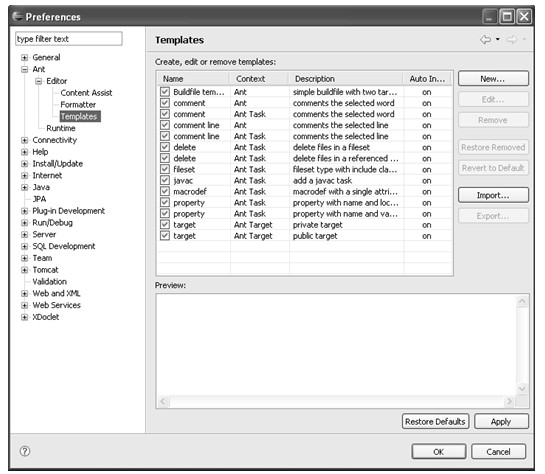Sort by the Context column header
The height and width of the screenshot is (474, 545).
[259, 79]
